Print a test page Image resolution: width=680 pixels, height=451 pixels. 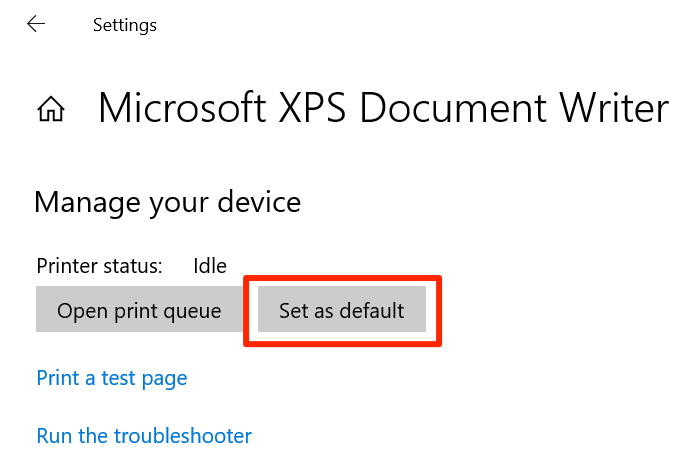[x=112, y=378]
